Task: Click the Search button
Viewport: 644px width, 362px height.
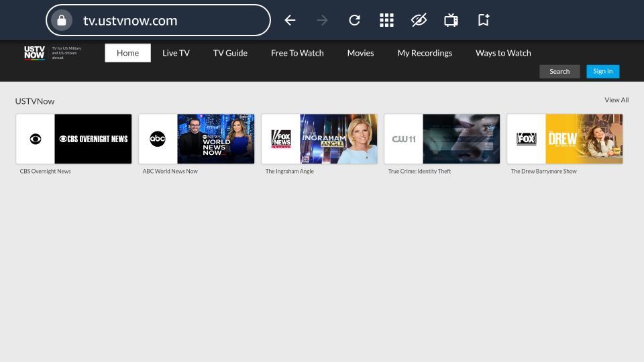Action: click(559, 72)
